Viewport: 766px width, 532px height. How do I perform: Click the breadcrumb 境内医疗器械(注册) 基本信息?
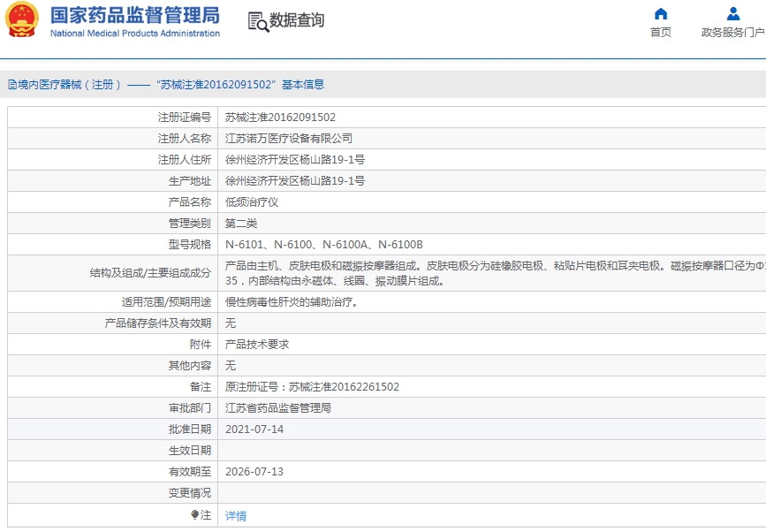coord(166,85)
